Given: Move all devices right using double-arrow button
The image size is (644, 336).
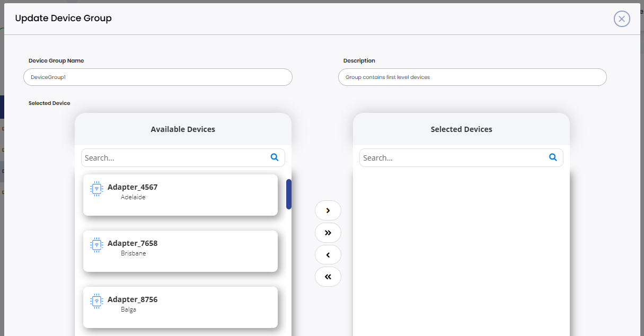Looking at the screenshot, I should click(328, 233).
